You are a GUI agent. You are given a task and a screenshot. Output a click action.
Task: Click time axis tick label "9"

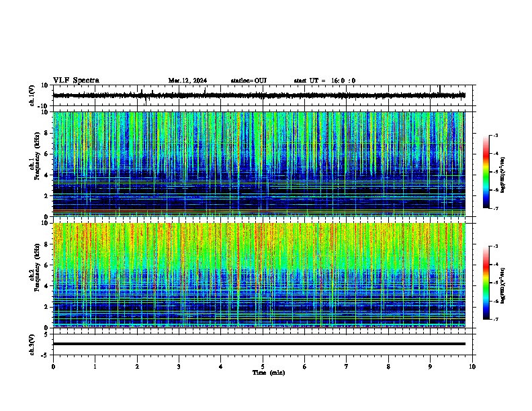coord(430,367)
